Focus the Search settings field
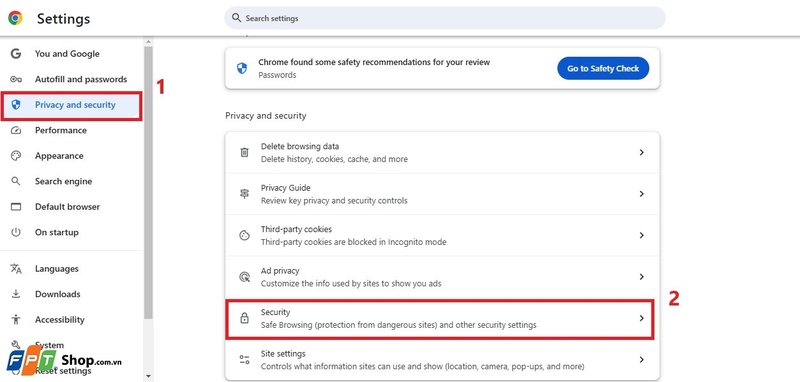800x382 pixels. pyautogui.click(x=445, y=18)
